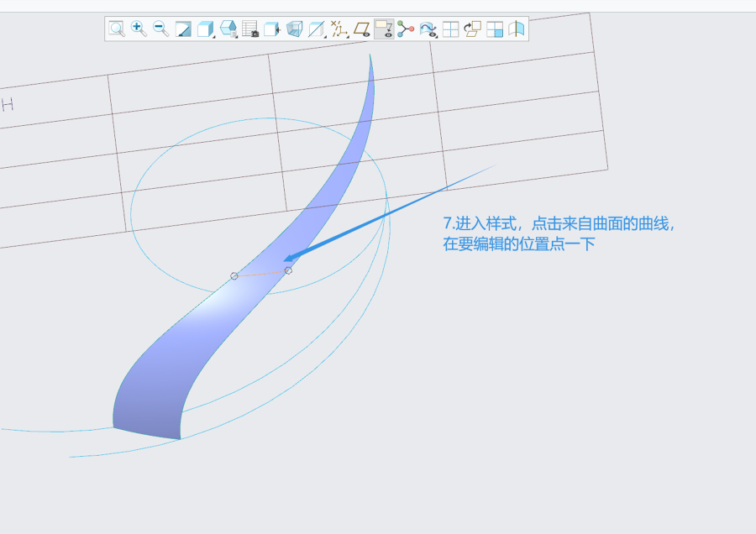The image size is (756, 534).
Task: Toggle the highlighted display eye button
Action: pos(384,29)
